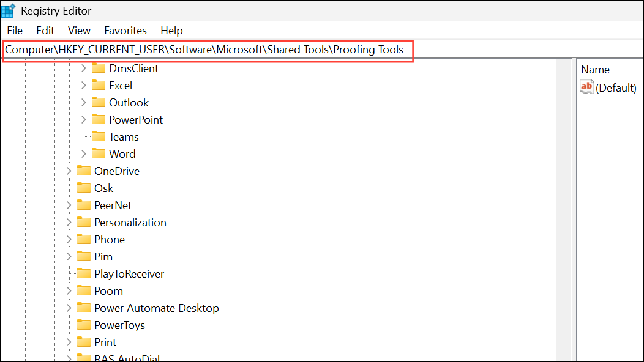This screenshot has height=362, width=644.
Task: Click the Pim folder icon
Action: (x=84, y=257)
